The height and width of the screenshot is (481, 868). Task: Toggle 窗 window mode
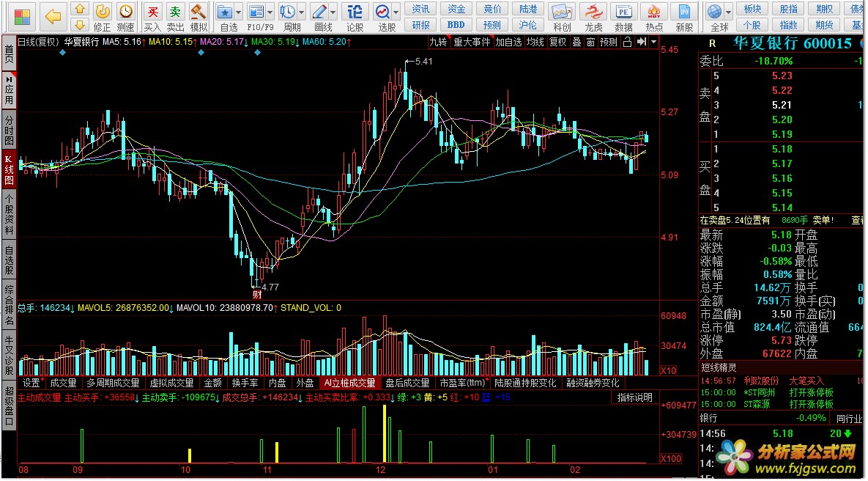point(590,42)
